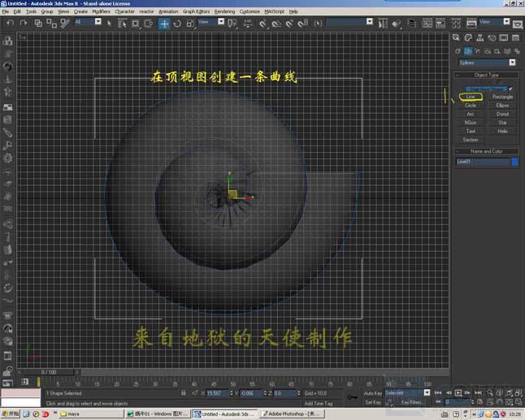Toggle the 3D Snaps magnet icon
The height and width of the screenshot is (420, 525).
click(262, 24)
